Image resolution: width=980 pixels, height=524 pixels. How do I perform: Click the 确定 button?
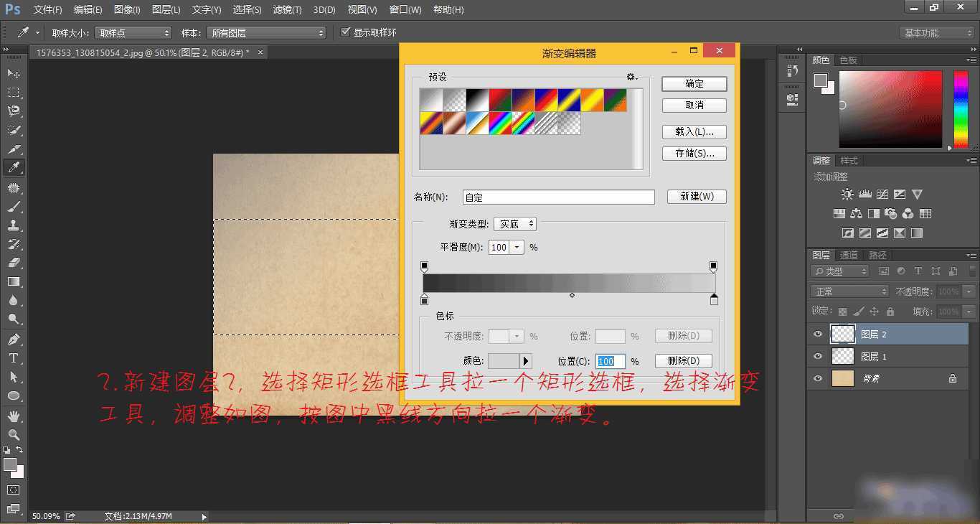coord(694,83)
